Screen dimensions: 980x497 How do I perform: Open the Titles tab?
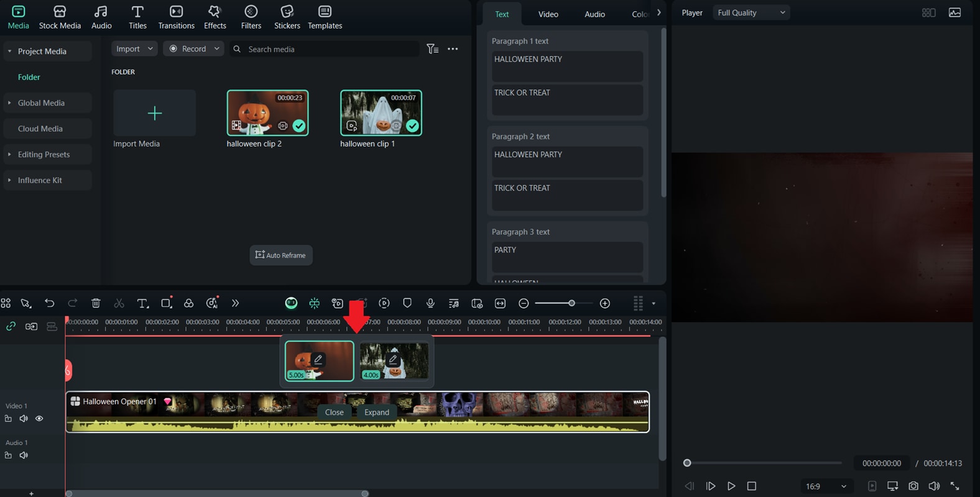tap(137, 17)
